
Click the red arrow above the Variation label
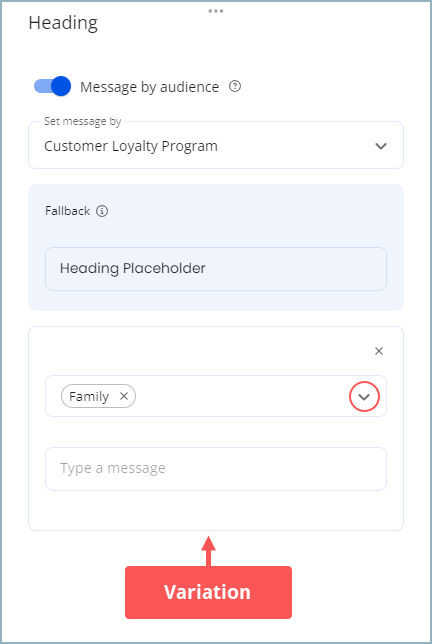click(209, 551)
